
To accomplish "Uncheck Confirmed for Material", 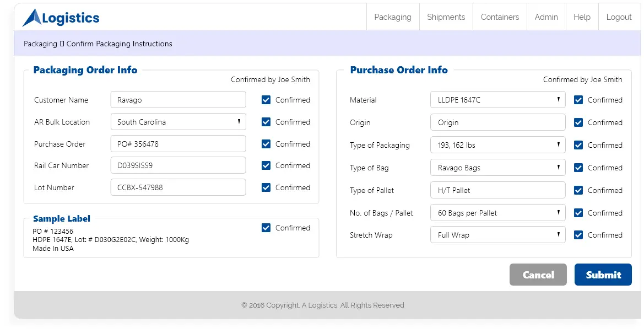I will point(578,100).
